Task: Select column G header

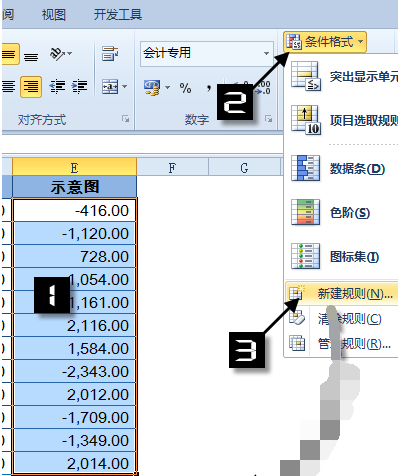Action: click(x=244, y=167)
